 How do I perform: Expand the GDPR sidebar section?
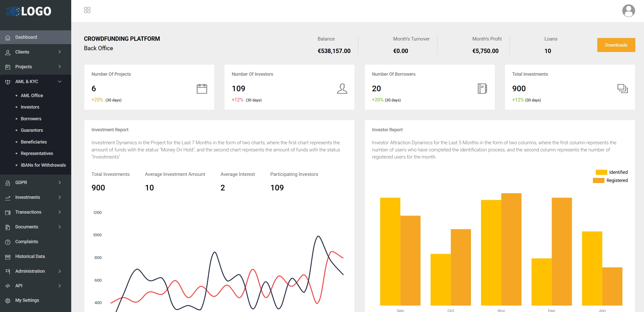21,183
